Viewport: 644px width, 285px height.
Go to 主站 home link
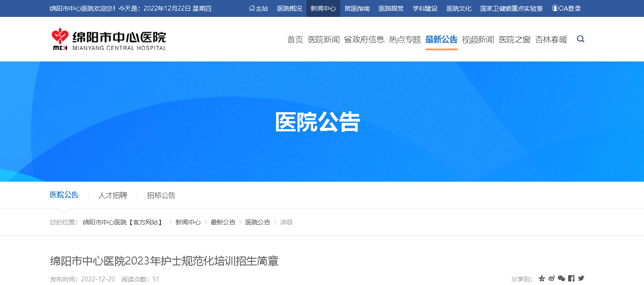point(259,8)
